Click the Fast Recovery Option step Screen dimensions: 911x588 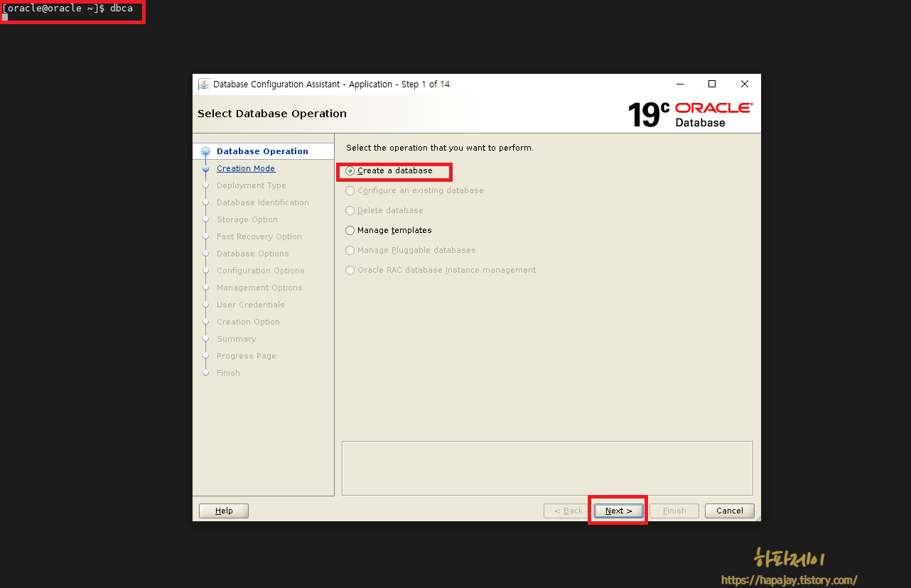click(259, 236)
